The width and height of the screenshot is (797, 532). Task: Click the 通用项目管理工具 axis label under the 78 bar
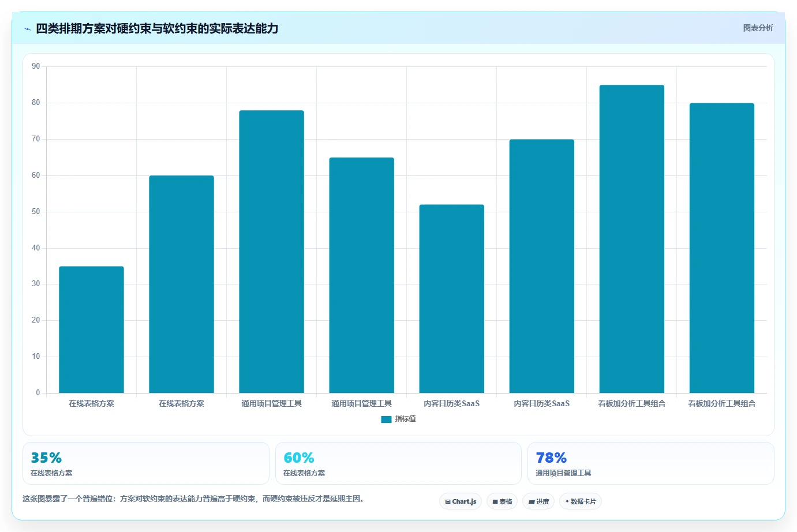(271, 403)
